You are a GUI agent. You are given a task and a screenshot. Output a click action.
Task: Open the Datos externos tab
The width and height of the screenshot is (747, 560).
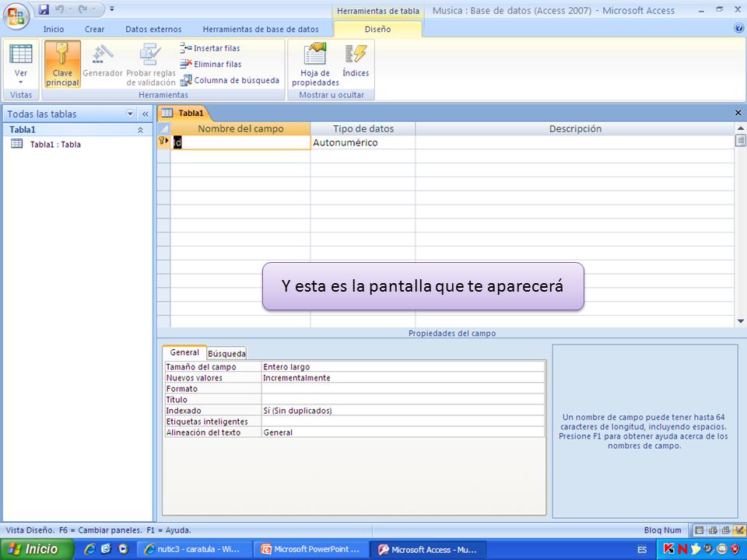click(153, 29)
